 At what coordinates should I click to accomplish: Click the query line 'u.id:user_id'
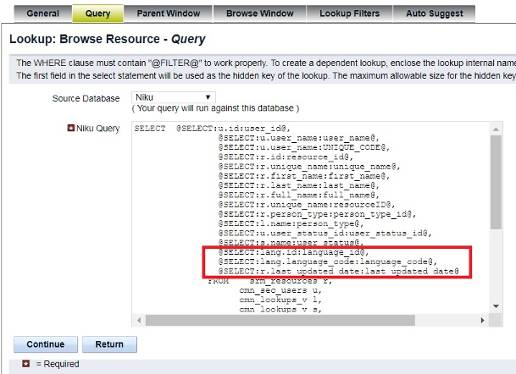(x=233, y=128)
